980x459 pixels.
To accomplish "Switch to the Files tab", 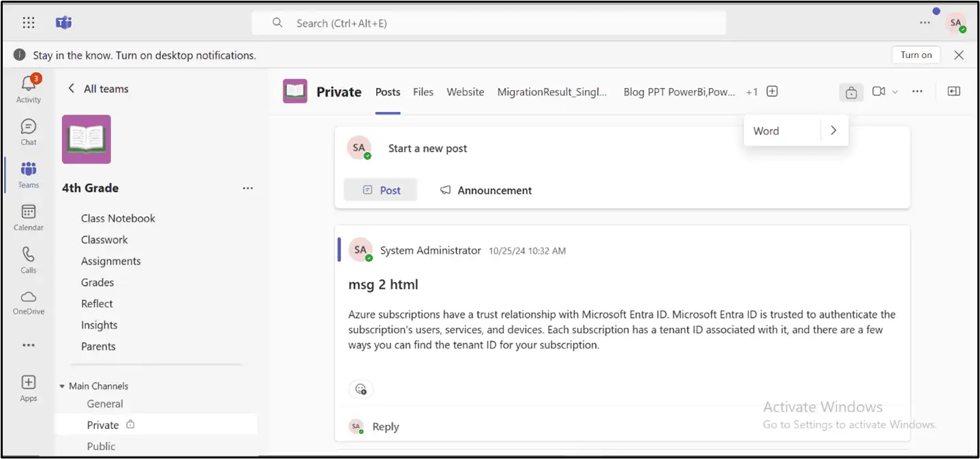I will [423, 91].
